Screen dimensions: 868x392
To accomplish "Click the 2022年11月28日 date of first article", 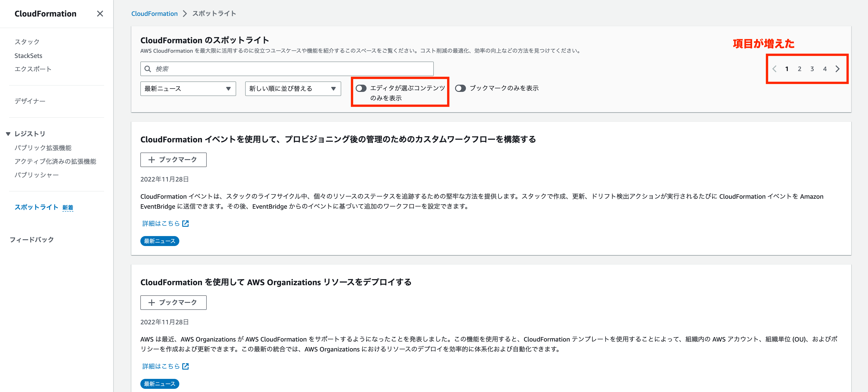I will [x=164, y=179].
